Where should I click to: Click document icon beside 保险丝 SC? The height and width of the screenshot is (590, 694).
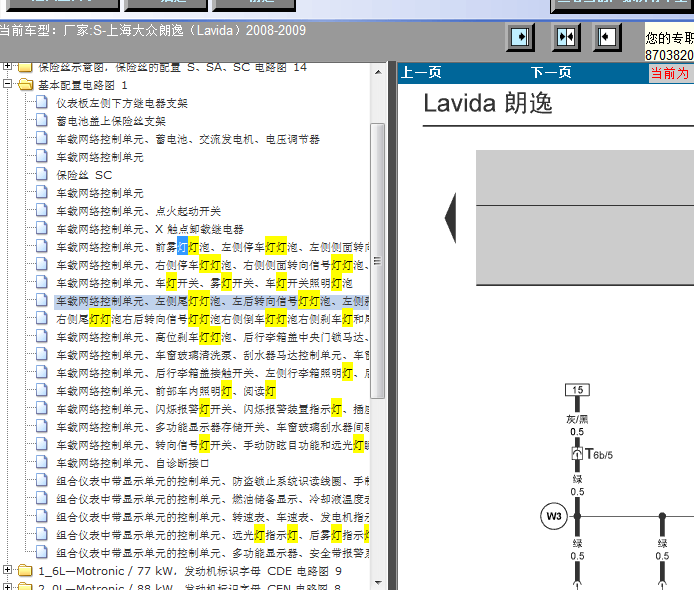[42, 174]
